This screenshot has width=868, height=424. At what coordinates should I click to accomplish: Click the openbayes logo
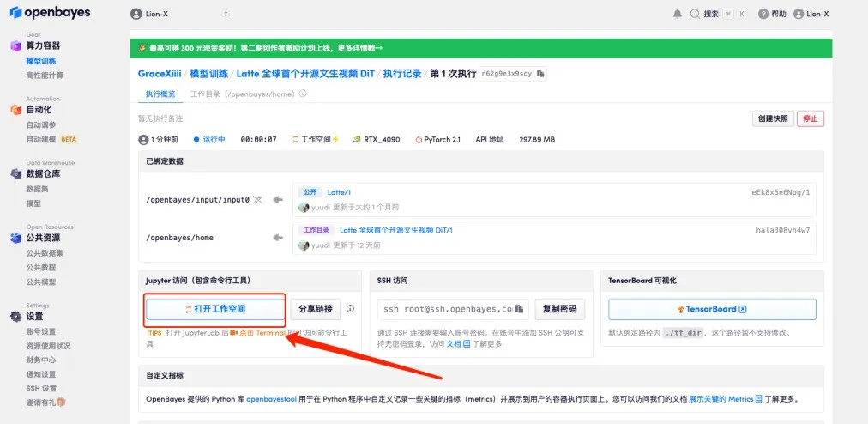(50, 14)
